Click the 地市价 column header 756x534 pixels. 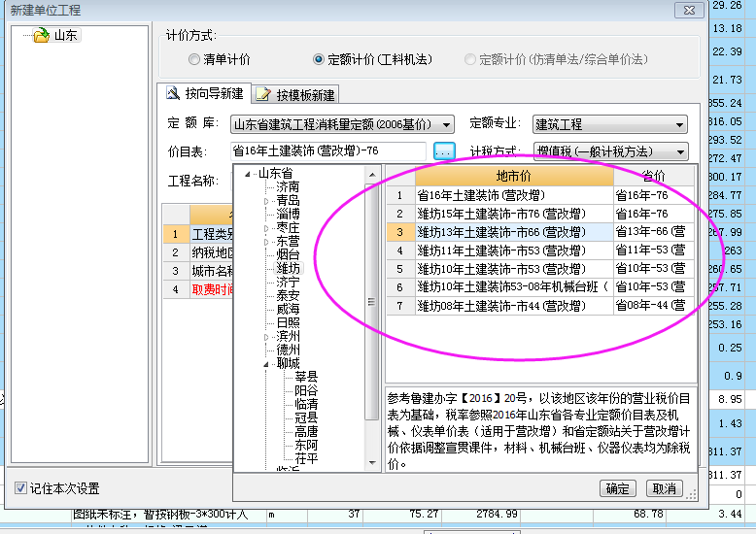coord(514,177)
